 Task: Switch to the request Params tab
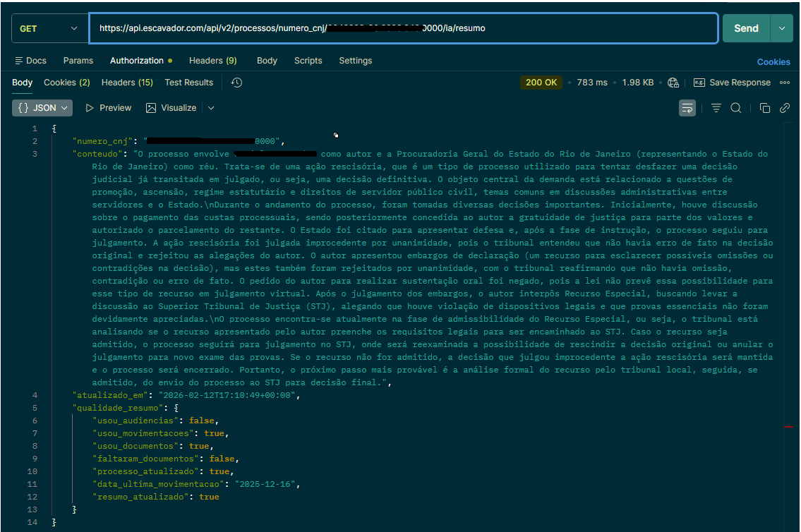(x=78, y=61)
